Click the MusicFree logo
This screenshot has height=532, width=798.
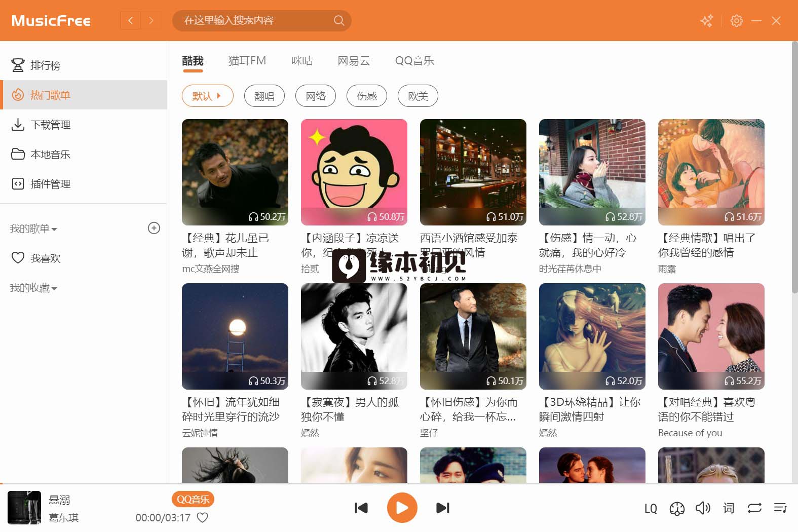[x=51, y=21]
